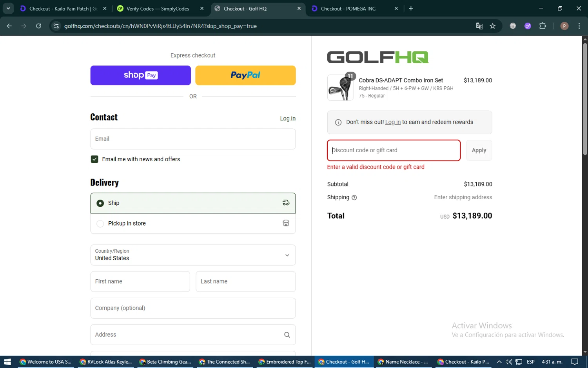Reload the current page
Image resolution: width=588 pixels, height=368 pixels.
tap(38, 26)
